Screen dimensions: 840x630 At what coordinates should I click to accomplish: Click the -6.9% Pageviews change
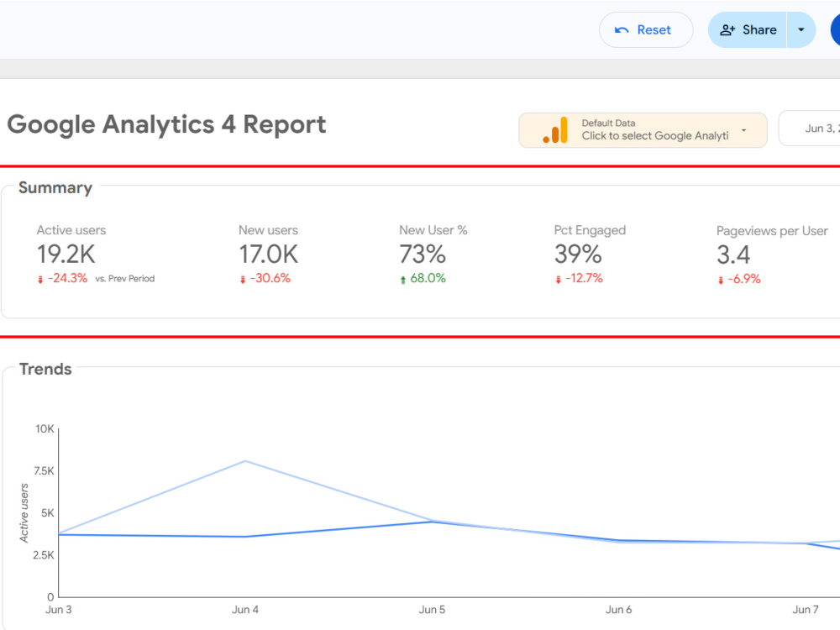pos(744,279)
